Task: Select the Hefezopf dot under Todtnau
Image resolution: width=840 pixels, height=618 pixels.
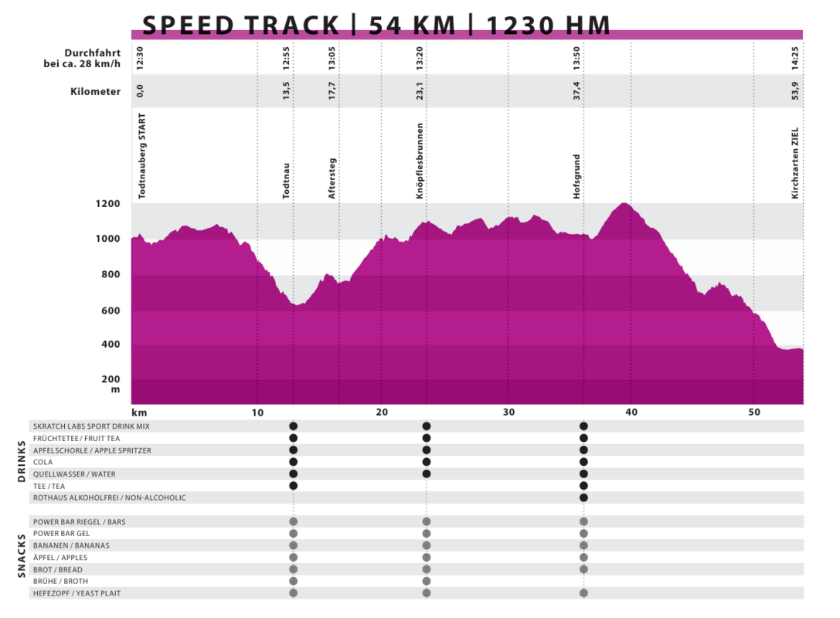Action: coord(292,593)
